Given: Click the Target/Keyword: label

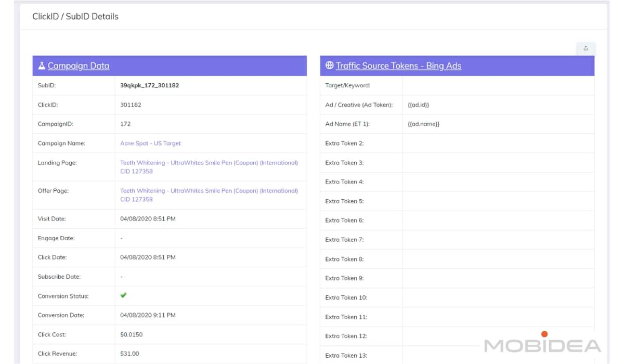Looking at the screenshot, I should pos(348,85).
